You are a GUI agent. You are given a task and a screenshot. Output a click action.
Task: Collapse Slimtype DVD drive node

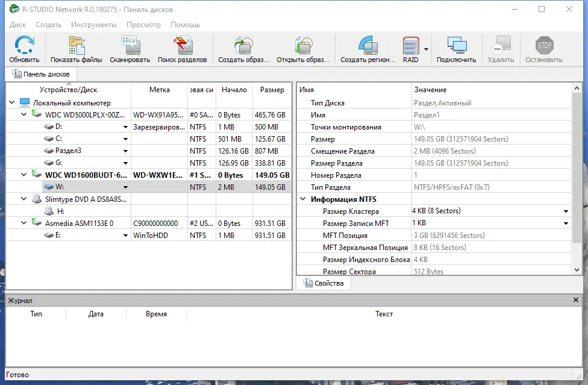[x=24, y=199]
